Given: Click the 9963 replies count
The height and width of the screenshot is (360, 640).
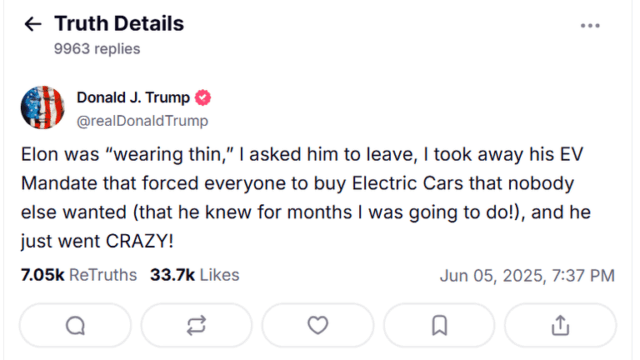Looking at the screenshot, I should pyautogui.click(x=97, y=49).
